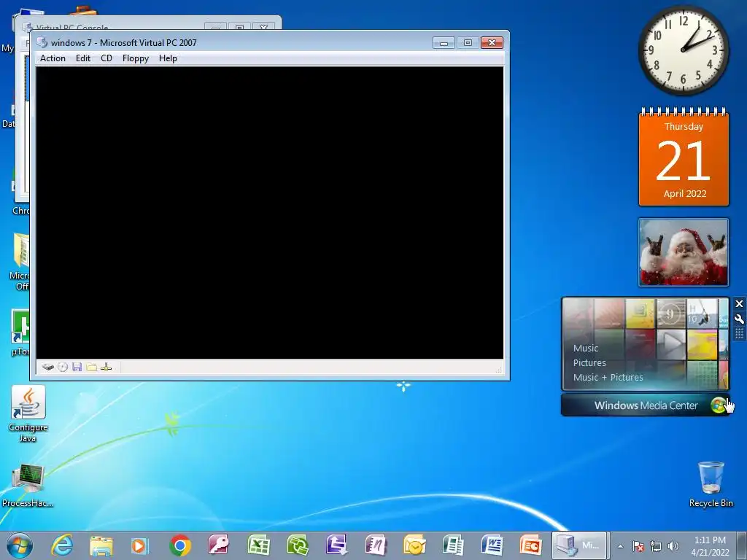Click the Thursday 21 calendar gadget

tap(684, 157)
